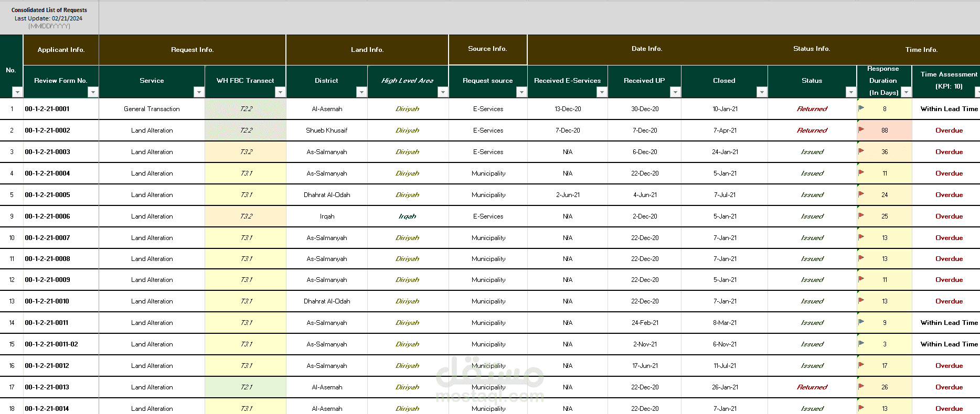Open the Status column filter dropdown
The width and height of the screenshot is (980, 414).
tap(851, 92)
